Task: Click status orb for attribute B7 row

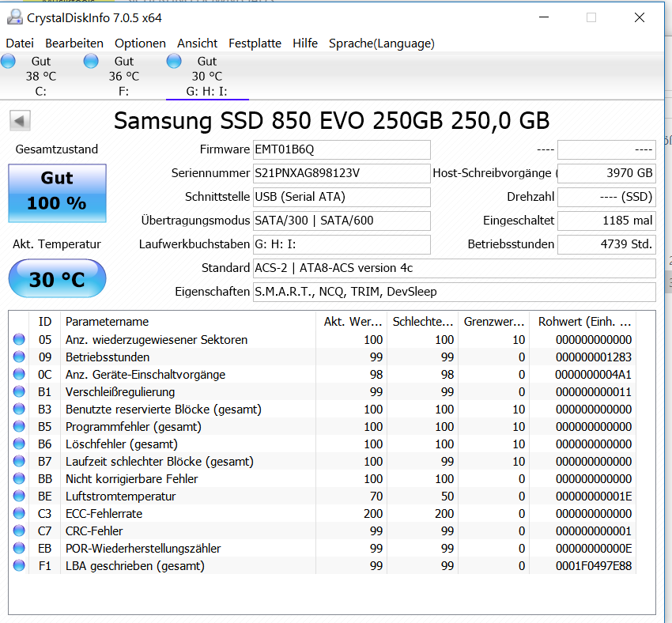Action: point(19,461)
